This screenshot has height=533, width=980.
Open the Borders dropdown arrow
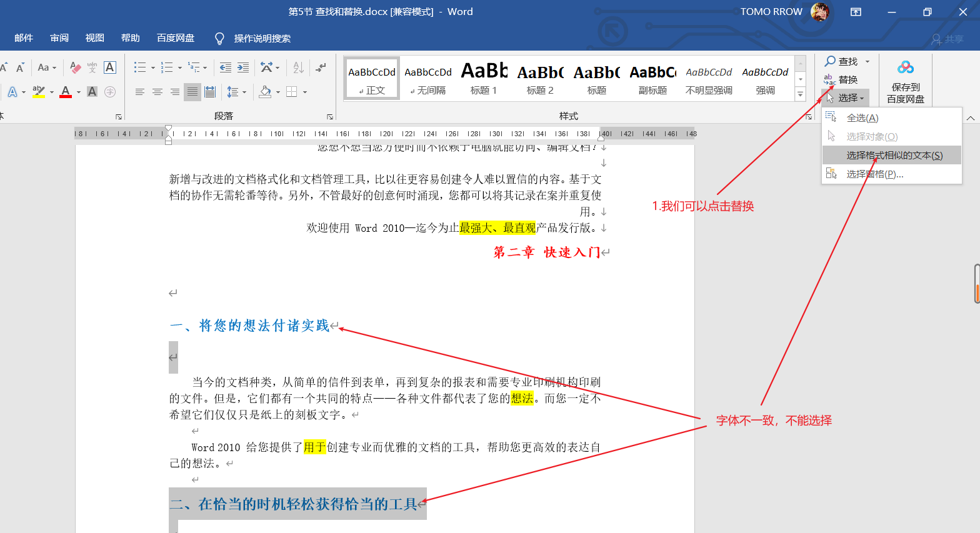(305, 92)
